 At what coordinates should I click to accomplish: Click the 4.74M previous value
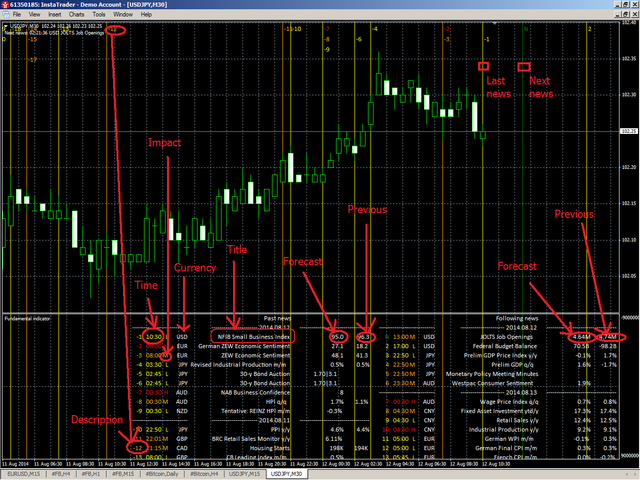[608, 337]
